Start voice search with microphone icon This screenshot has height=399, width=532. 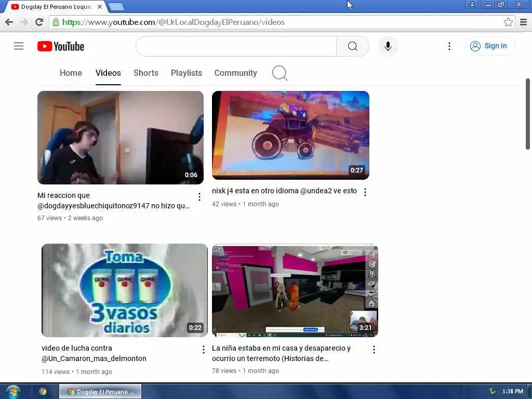pos(388,46)
